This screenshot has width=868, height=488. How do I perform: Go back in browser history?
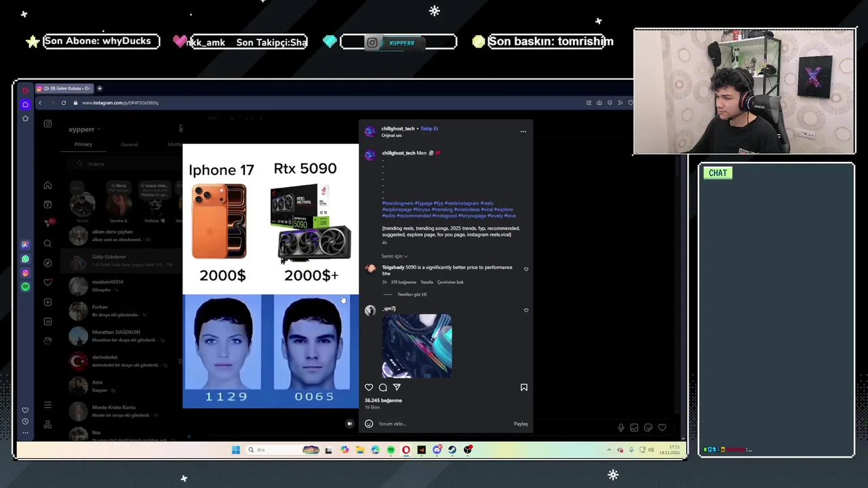pyautogui.click(x=40, y=103)
